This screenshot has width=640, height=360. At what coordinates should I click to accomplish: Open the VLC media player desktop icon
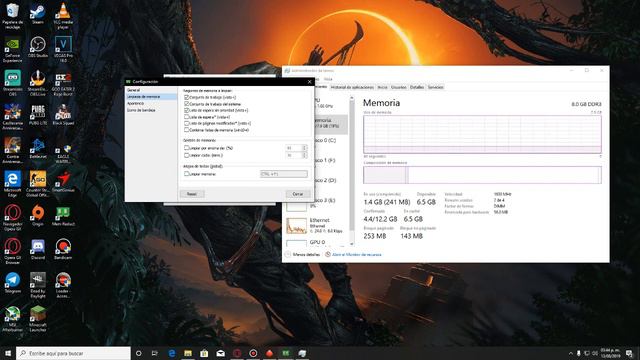click(63, 16)
